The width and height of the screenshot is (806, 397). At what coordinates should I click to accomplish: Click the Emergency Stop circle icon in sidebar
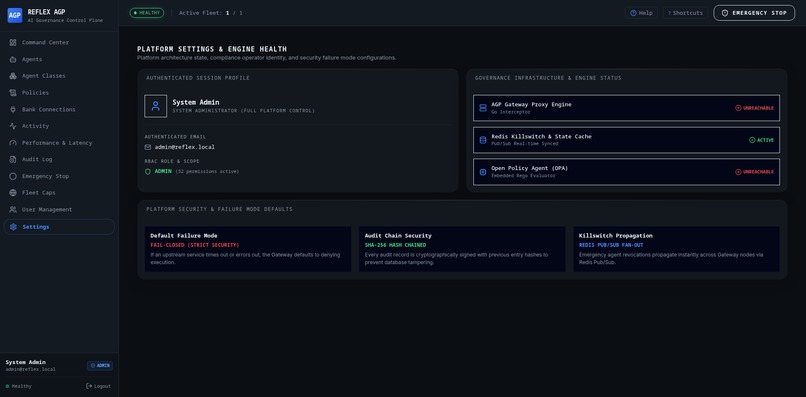(13, 176)
